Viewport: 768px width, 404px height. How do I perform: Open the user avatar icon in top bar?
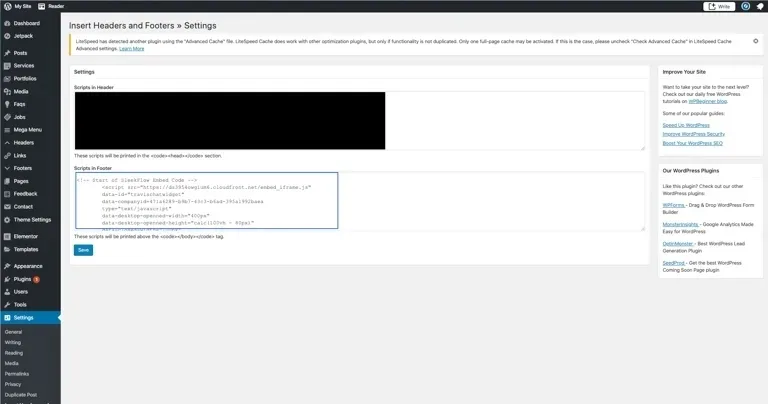pyautogui.click(x=745, y=6)
